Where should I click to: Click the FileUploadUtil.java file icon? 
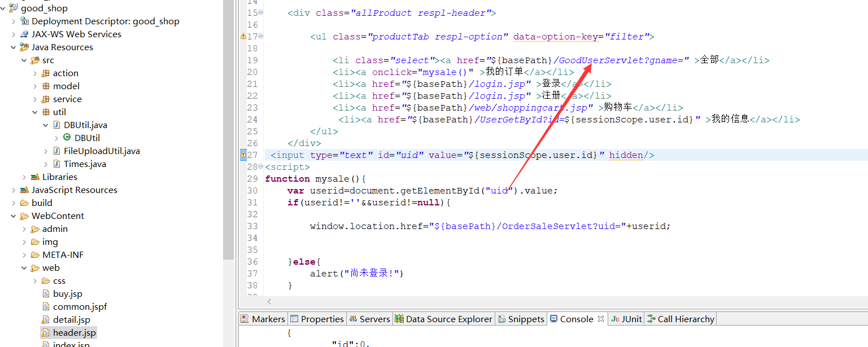tap(56, 151)
